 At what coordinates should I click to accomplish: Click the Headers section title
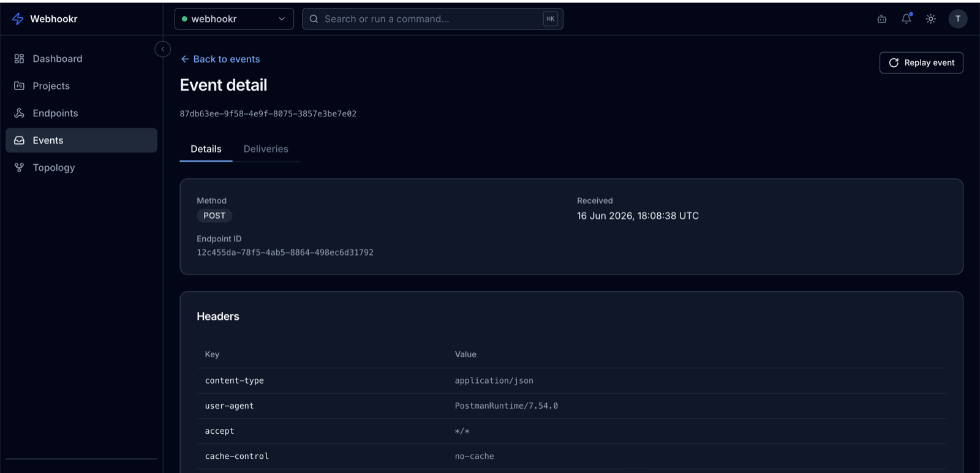pyautogui.click(x=218, y=316)
